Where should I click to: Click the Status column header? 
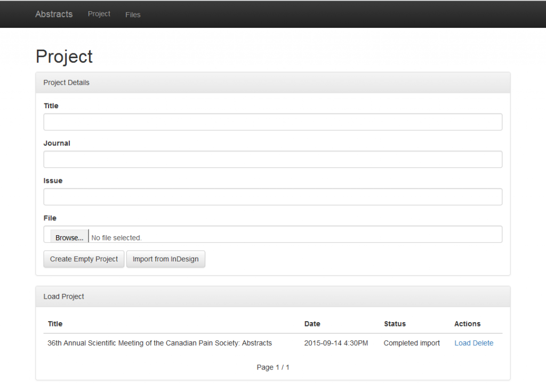pos(395,324)
